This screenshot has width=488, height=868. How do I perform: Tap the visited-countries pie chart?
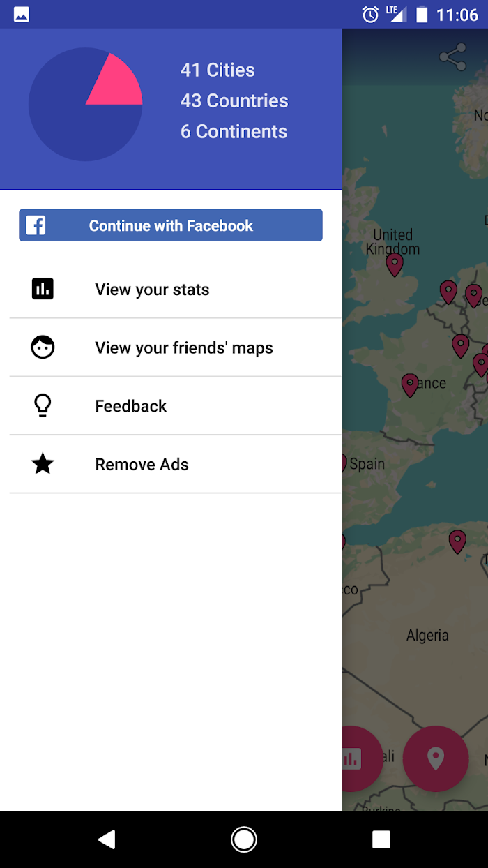86,104
